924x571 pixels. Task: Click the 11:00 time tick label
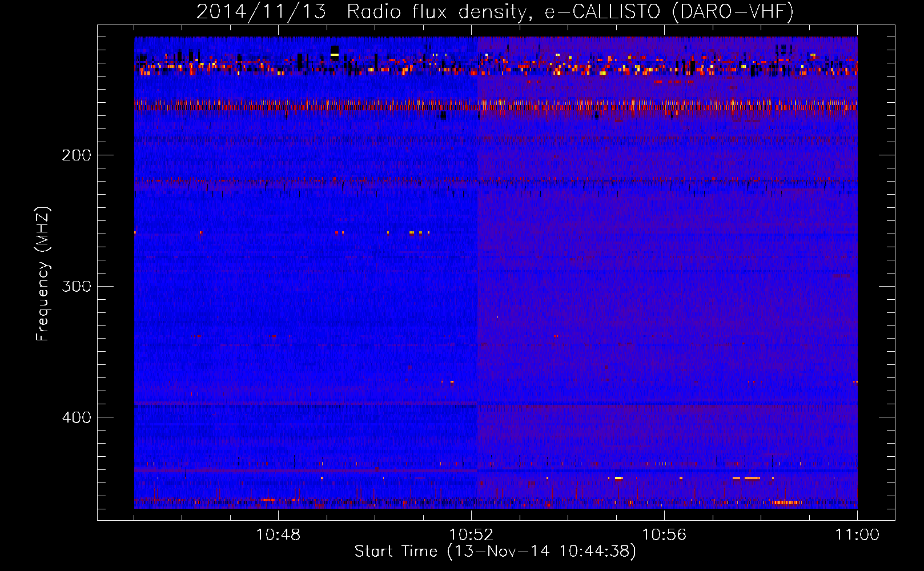857,534
